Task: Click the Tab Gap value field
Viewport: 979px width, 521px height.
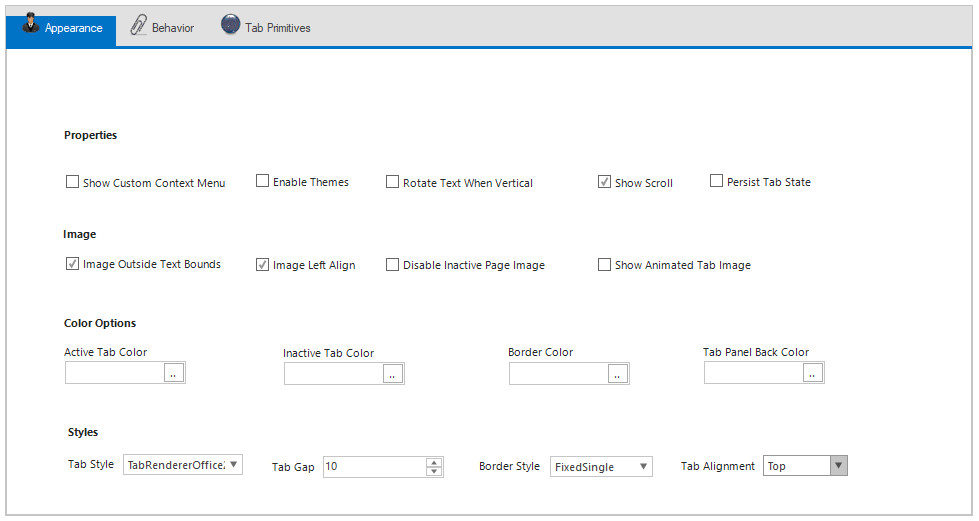Action: (375, 467)
